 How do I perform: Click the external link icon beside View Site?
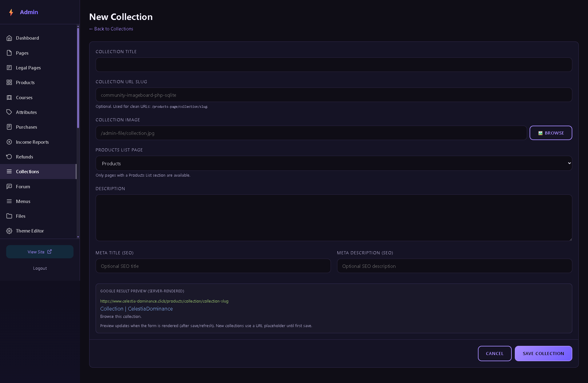tap(50, 252)
